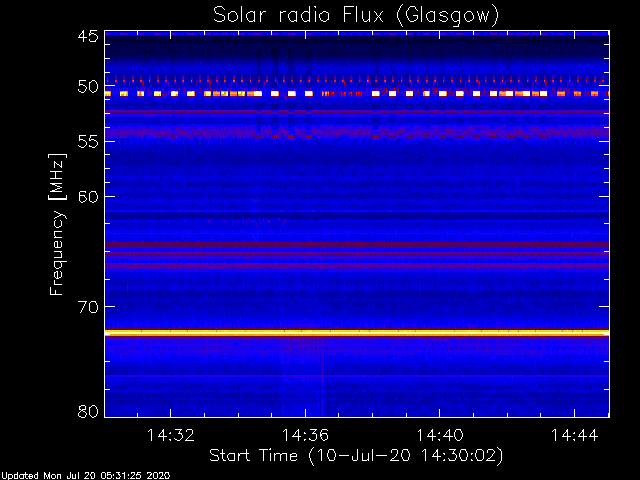
Task: Click the 14:36 time label
Action: click(305, 435)
